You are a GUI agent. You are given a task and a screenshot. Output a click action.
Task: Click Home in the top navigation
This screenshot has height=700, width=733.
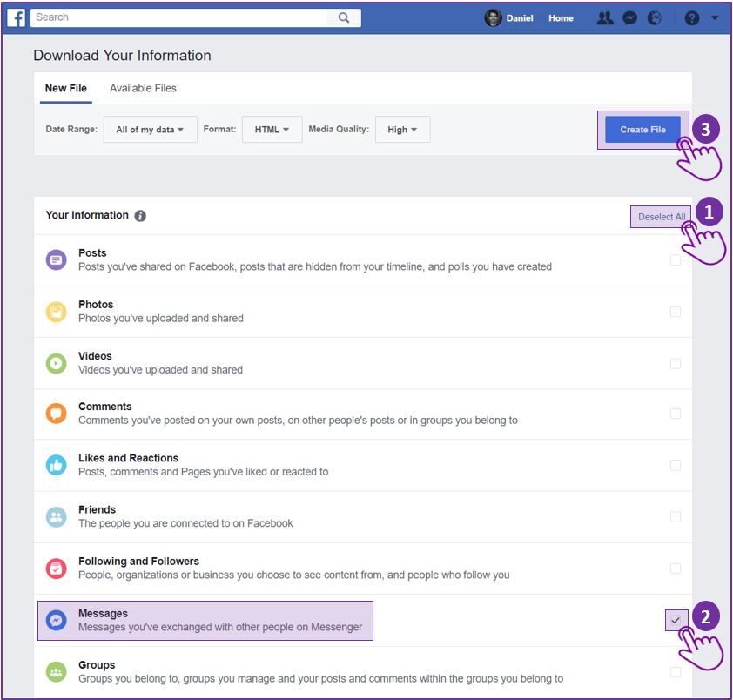point(561,17)
